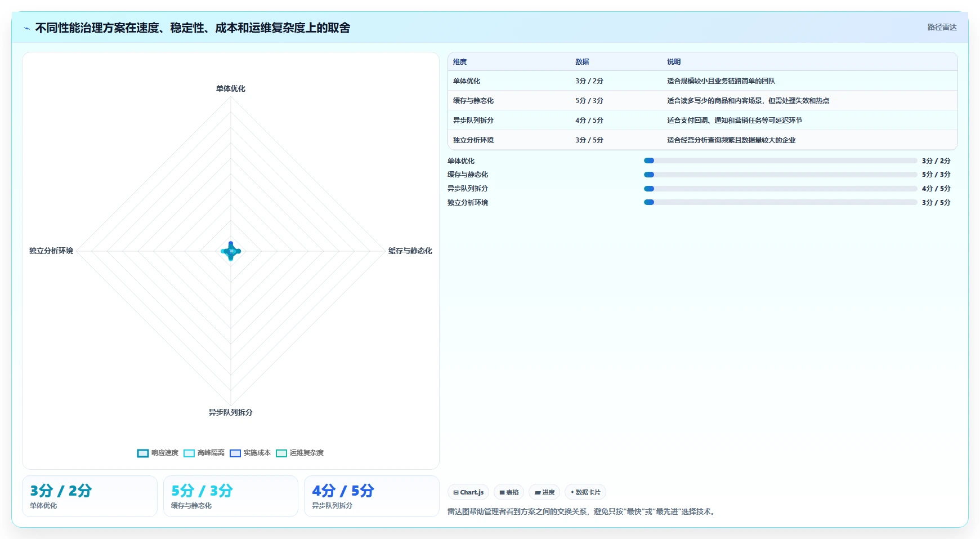980x539 pixels.
Task: Select the 异步队列拆分 table row cell
Action: (x=473, y=121)
